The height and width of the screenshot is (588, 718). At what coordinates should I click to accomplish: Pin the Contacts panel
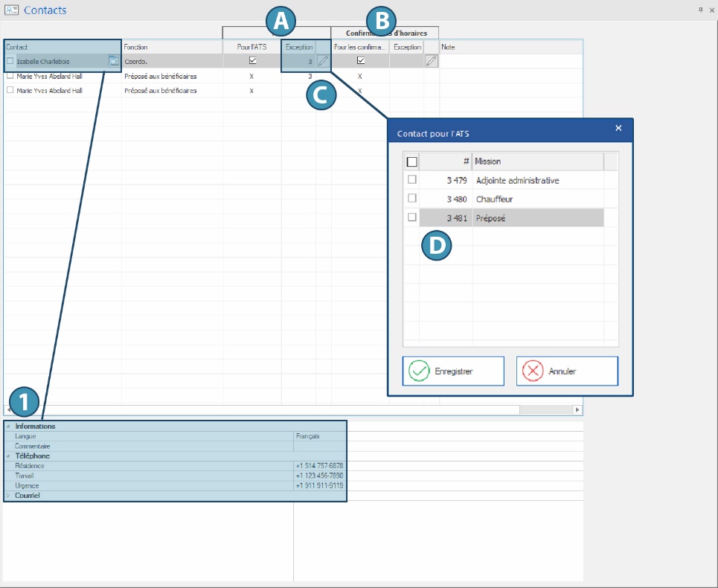[700, 10]
